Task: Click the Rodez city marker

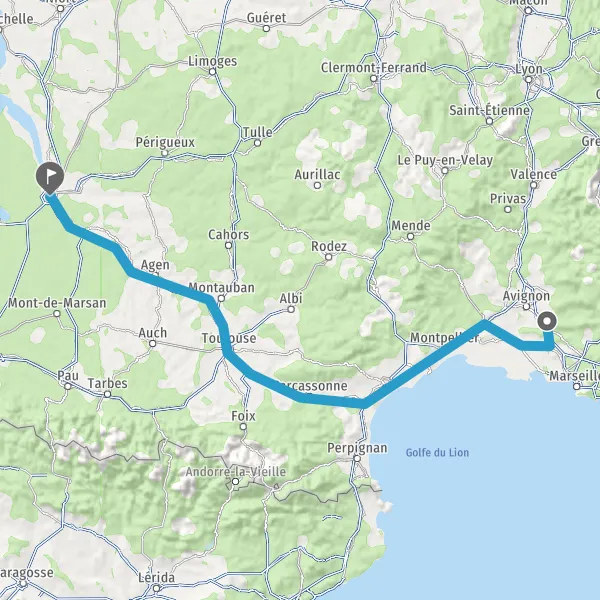Action: pos(328,257)
